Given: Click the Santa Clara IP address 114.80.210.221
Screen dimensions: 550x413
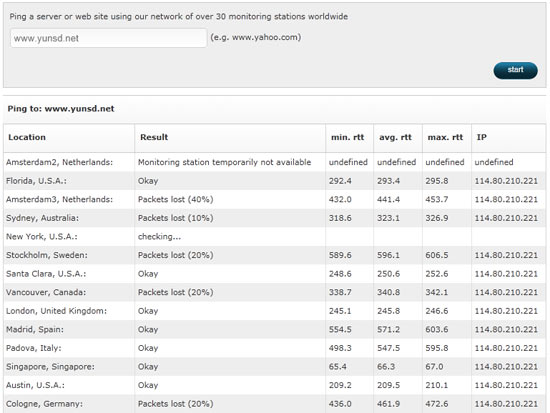Looking at the screenshot, I should tap(506, 274).
